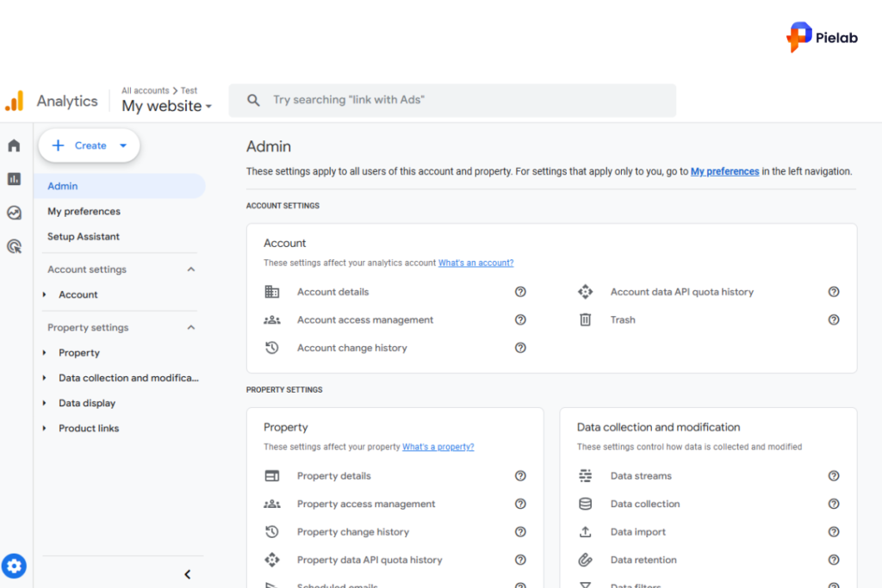Select Admin in the sidebar
This screenshot has height=588, width=882.
point(120,186)
